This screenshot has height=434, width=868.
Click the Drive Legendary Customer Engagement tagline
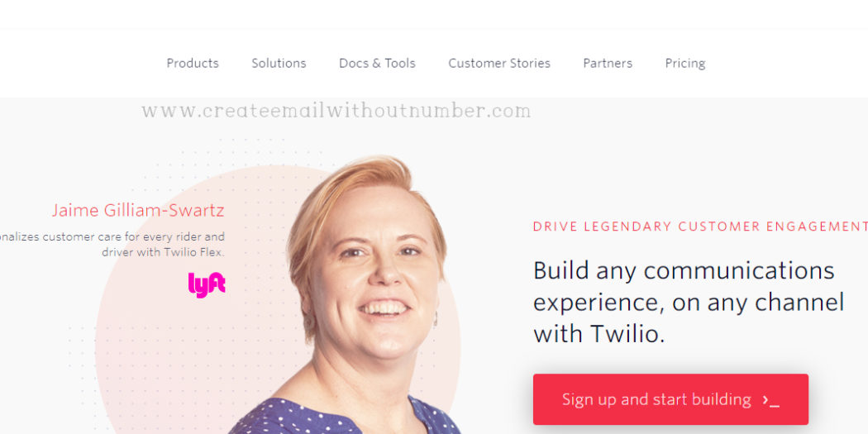700,227
